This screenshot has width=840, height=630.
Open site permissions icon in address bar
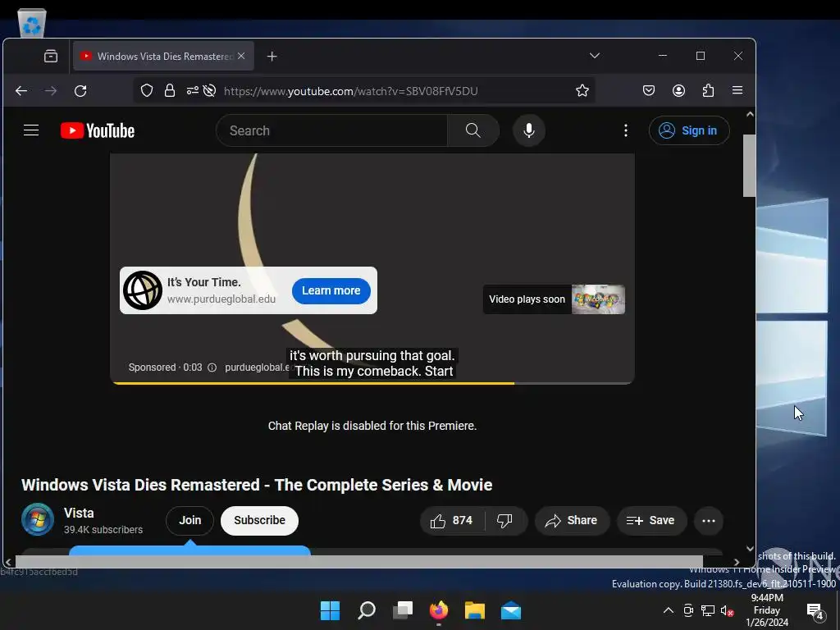pos(192,90)
